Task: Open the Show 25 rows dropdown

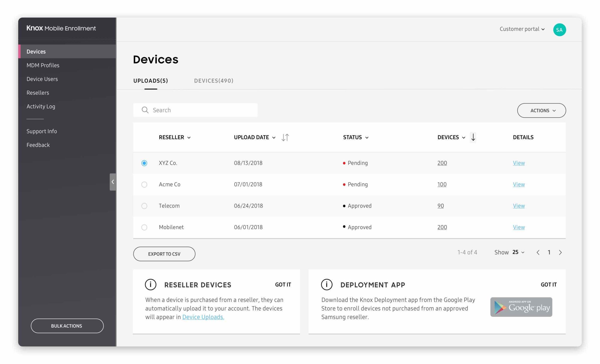Action: [518, 252]
